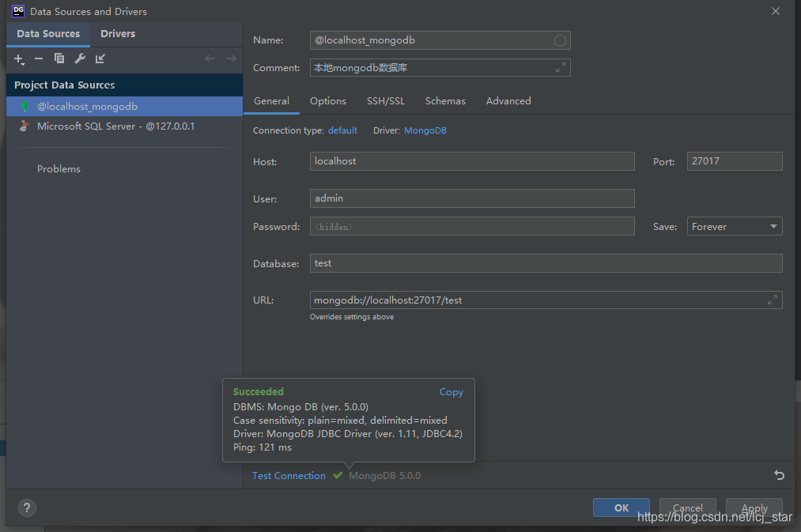Change connection type via default link
The width and height of the screenshot is (801, 532).
coord(342,130)
